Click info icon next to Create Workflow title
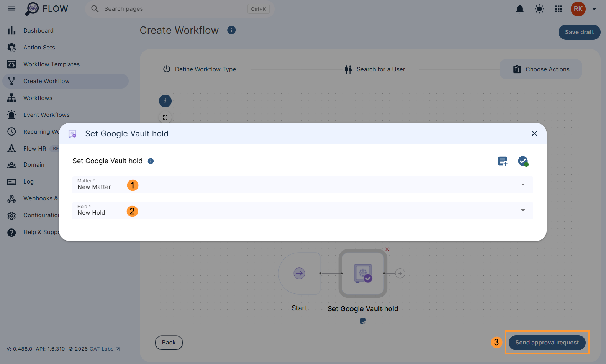This screenshot has width=606, height=364. pos(231,30)
